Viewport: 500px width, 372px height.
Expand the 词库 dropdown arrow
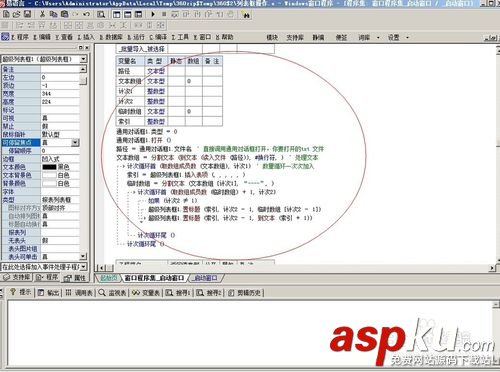click(378, 37)
